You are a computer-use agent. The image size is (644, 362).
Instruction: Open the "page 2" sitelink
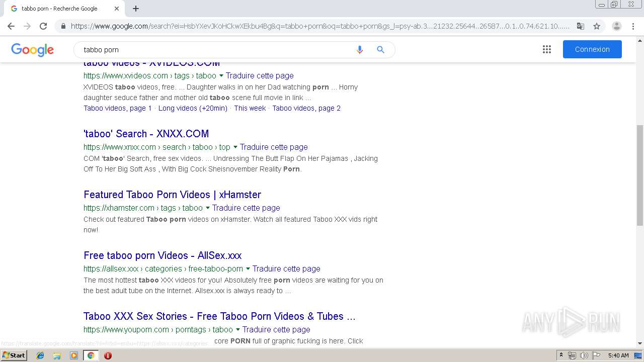[306, 108]
